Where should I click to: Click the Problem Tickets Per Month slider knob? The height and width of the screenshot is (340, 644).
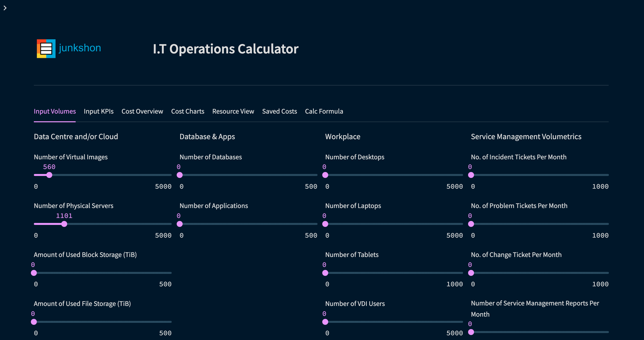(x=471, y=224)
